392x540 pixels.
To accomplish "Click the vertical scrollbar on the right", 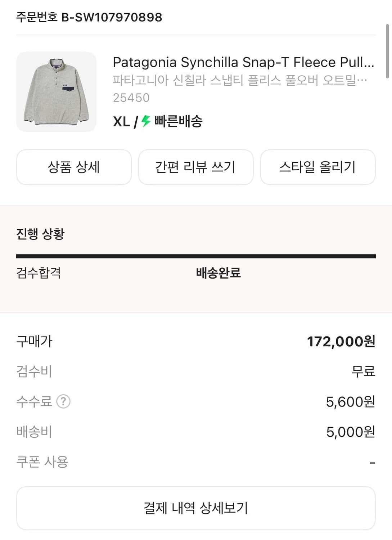I will point(387,51).
